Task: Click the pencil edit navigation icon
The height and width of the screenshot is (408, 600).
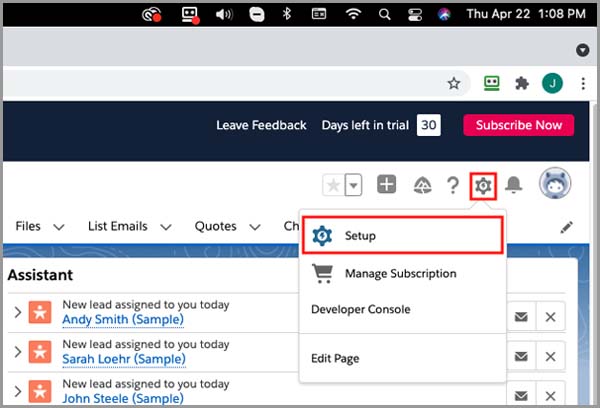Action: [567, 227]
